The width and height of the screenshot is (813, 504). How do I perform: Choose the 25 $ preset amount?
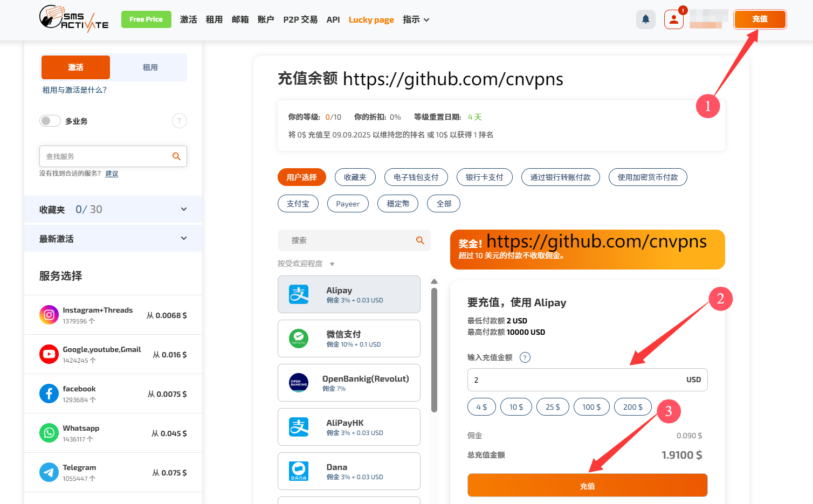[x=553, y=407]
